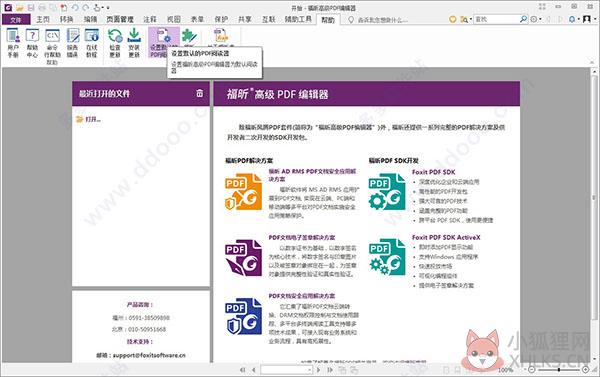Switch to the 注释 comment tab
The height and width of the screenshot is (377, 600).
click(150, 19)
